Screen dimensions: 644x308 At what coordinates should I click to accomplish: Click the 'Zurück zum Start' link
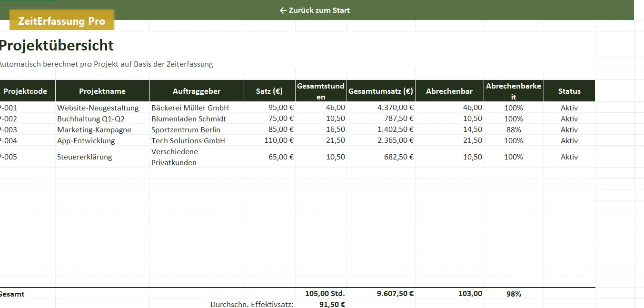[x=315, y=10]
